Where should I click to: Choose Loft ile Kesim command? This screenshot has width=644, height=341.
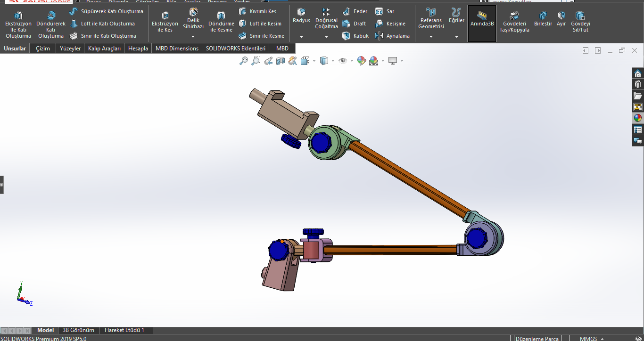pos(260,24)
